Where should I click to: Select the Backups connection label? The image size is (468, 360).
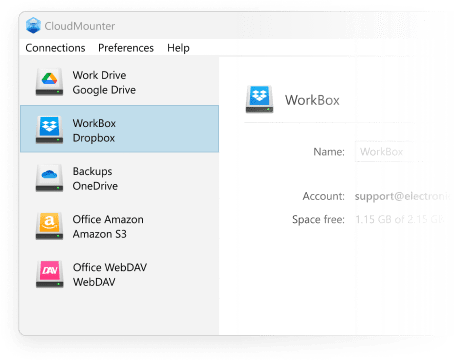click(x=92, y=171)
